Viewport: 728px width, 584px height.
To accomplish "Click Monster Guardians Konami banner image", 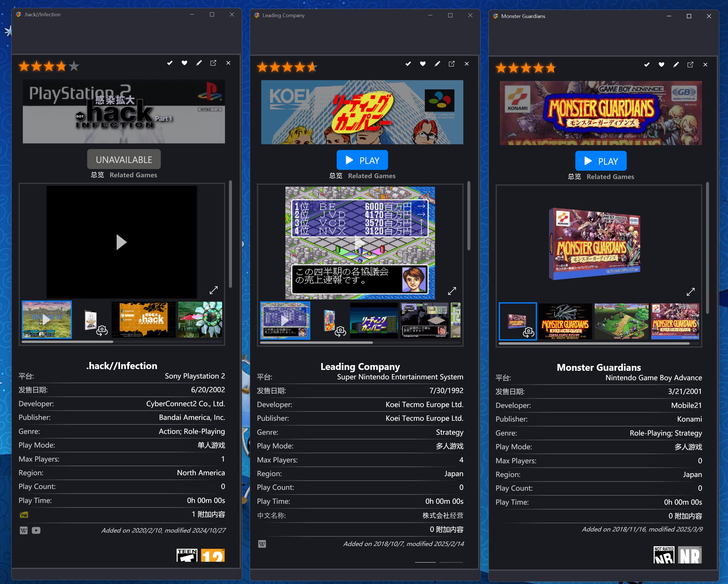I will coord(601,113).
